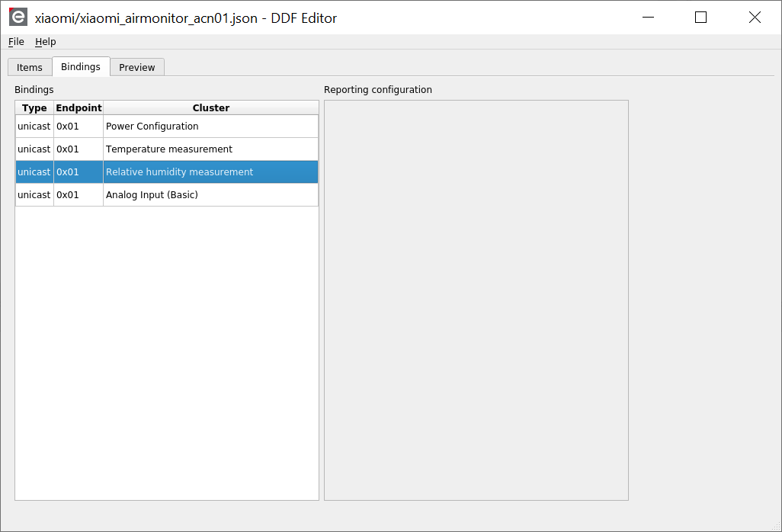The height and width of the screenshot is (532, 782).
Task: Go to the Preview tab
Action: coord(137,67)
